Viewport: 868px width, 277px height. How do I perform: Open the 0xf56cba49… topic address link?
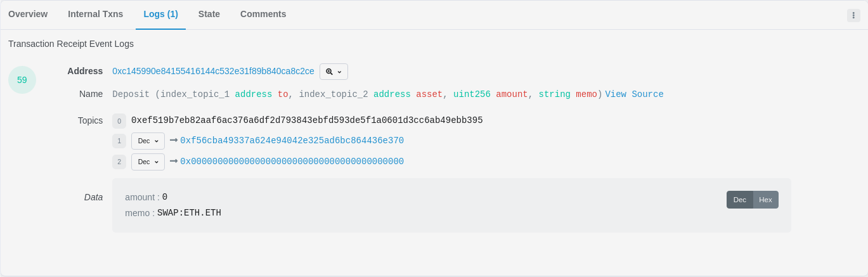pos(292,141)
